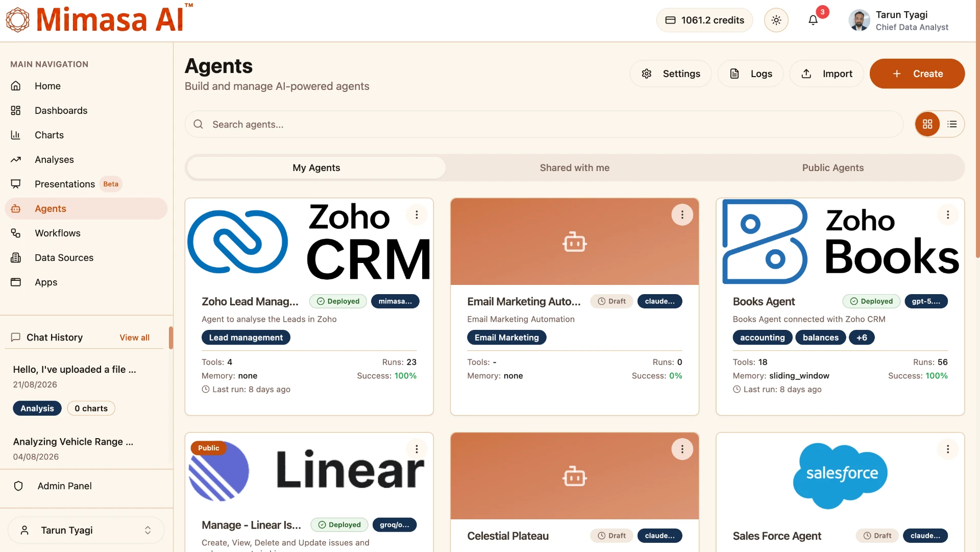Open options menu on Celestial Plateau card
Screen dimensions: 980x552
coord(682,449)
